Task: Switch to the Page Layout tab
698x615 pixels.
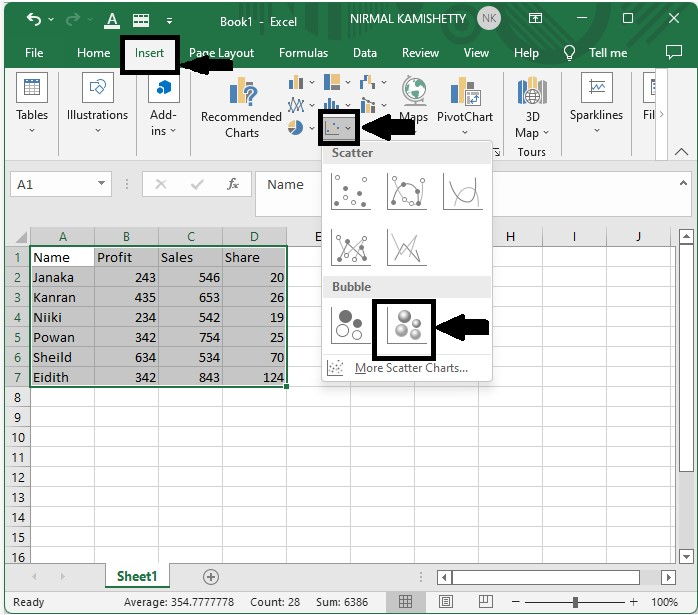Action: pos(221,53)
